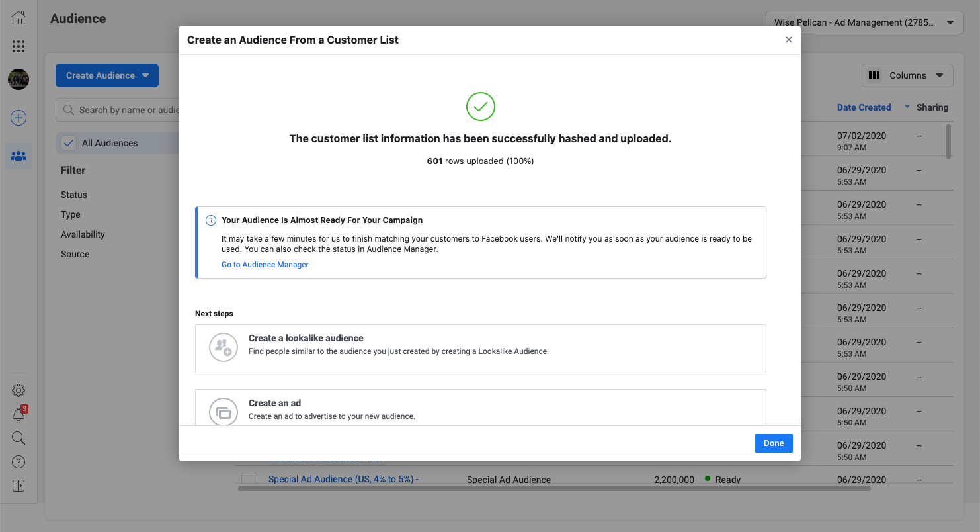Click the Create an ad icon
The image size is (980, 532).
tap(224, 412)
